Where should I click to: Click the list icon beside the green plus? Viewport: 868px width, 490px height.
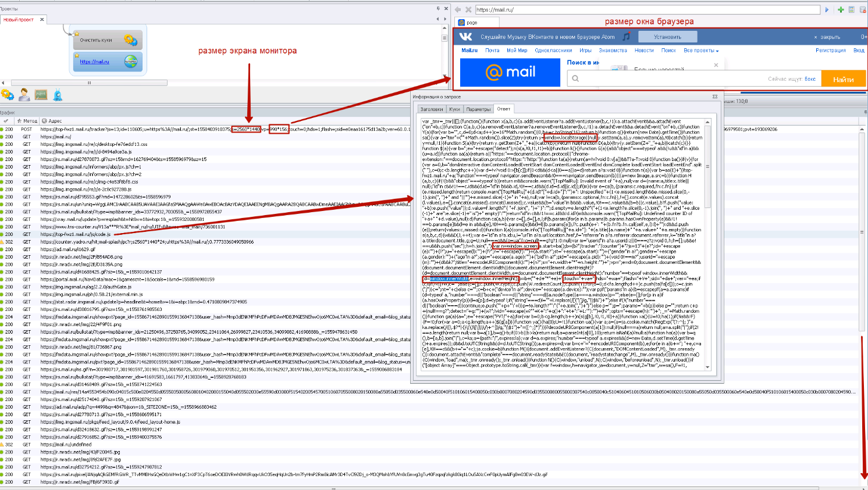tap(852, 9)
